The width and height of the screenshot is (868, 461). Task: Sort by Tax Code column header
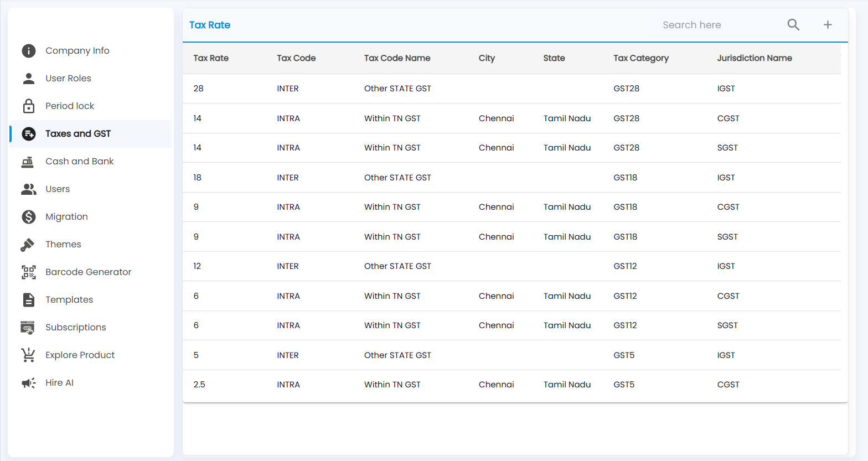click(296, 58)
